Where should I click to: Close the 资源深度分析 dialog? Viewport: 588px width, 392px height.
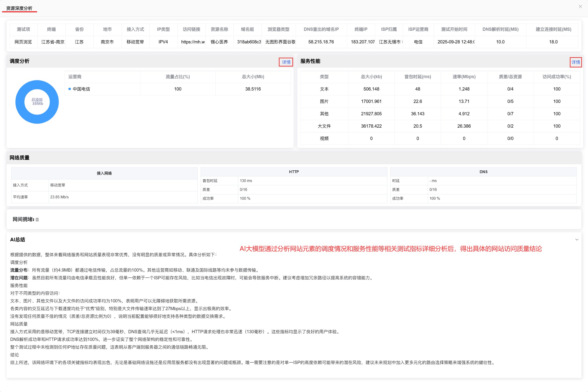(x=580, y=7)
